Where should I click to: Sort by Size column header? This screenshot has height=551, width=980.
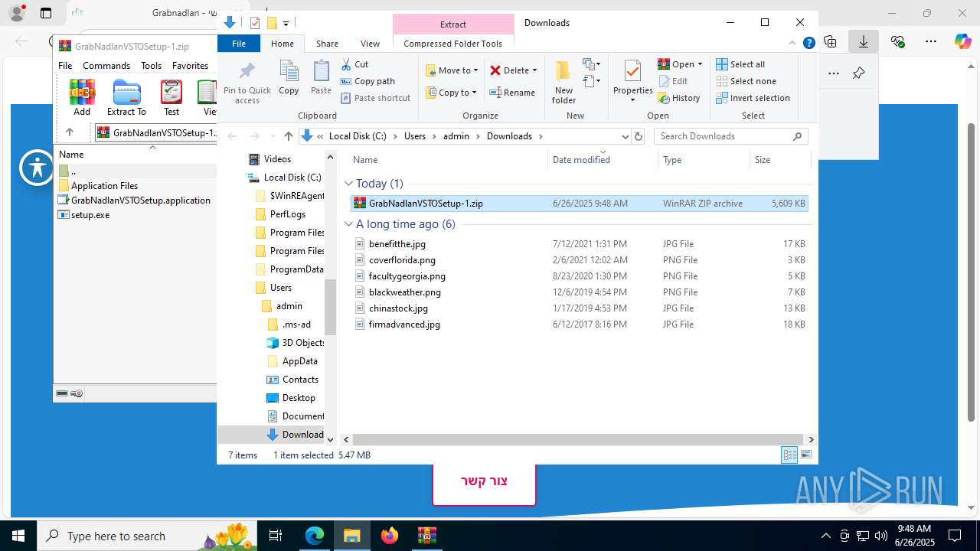pos(779,160)
